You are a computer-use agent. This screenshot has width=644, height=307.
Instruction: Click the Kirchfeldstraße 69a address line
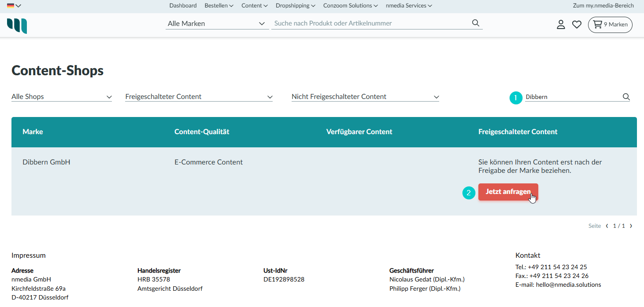(38, 289)
